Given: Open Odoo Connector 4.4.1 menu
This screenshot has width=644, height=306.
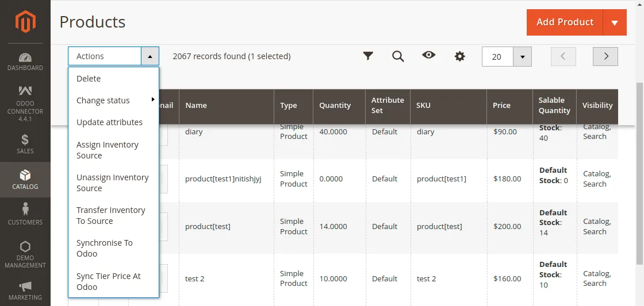Looking at the screenshot, I should (x=25, y=104).
